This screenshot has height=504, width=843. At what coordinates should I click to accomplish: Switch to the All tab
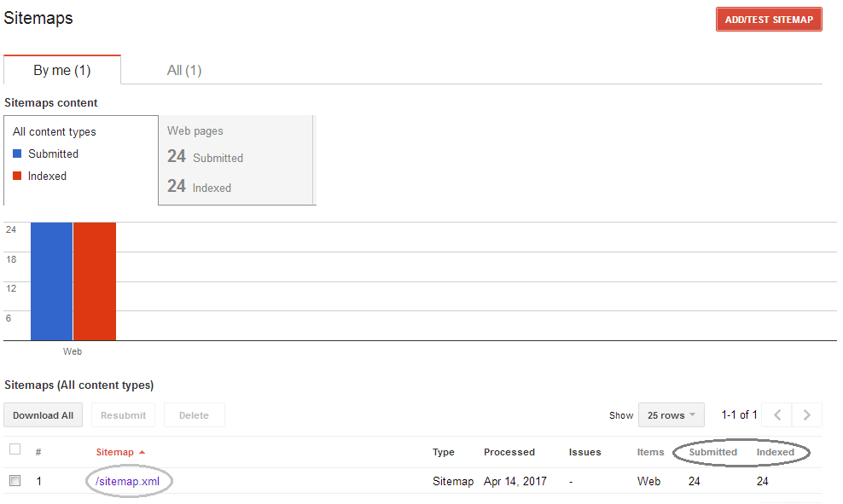point(184,70)
